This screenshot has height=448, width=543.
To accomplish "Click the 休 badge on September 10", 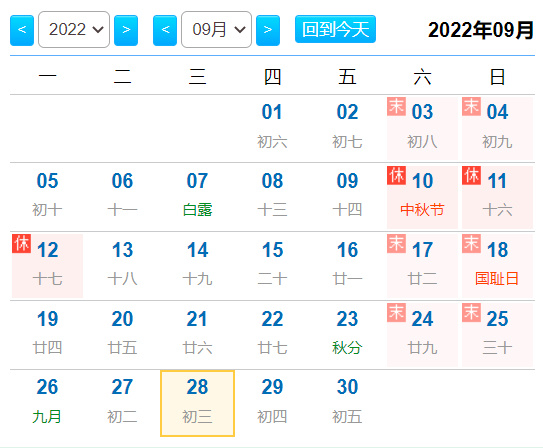I will [397, 176].
